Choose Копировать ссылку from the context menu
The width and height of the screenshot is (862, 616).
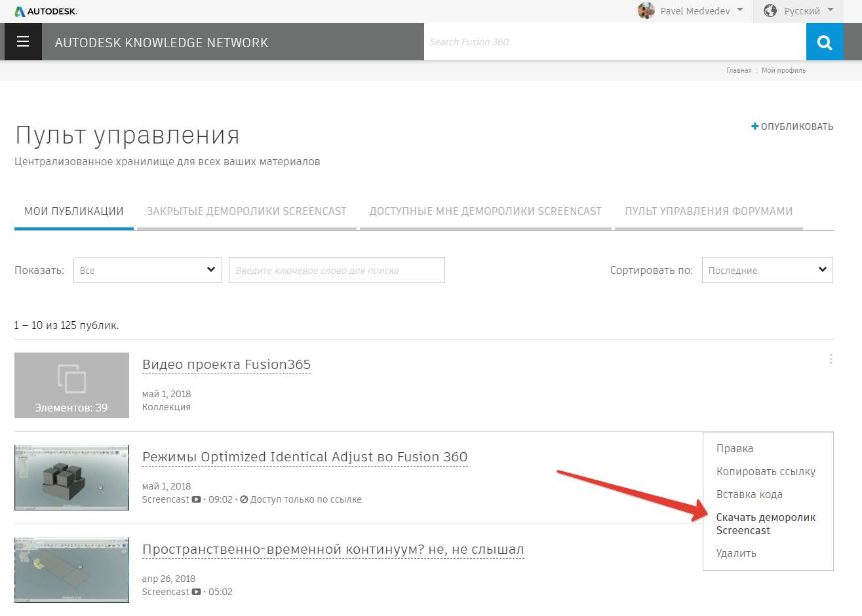[x=766, y=472]
